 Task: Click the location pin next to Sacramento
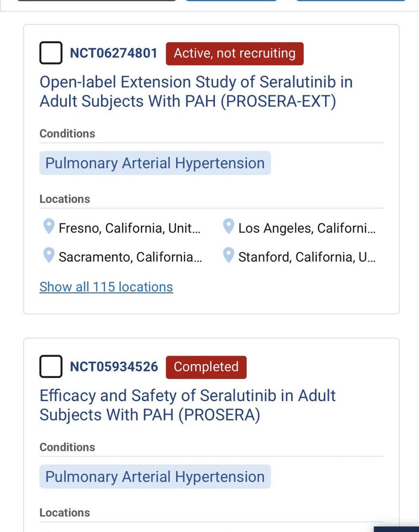click(49, 256)
